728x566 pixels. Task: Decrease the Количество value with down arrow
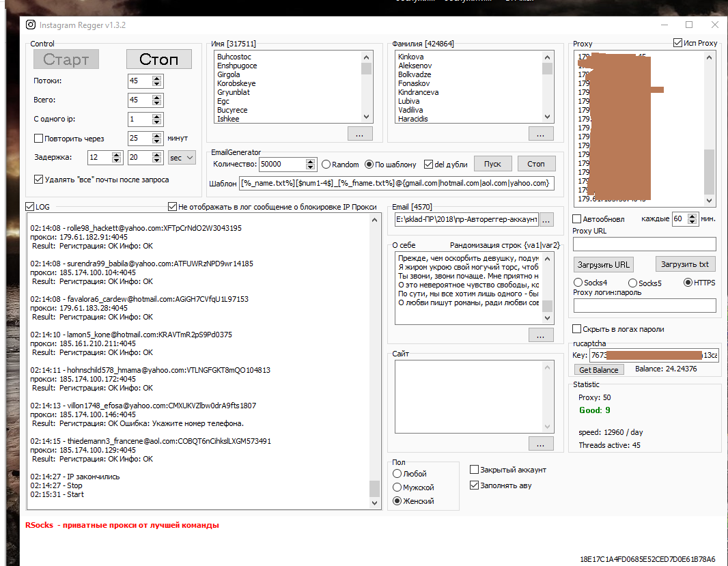pyautogui.click(x=311, y=167)
